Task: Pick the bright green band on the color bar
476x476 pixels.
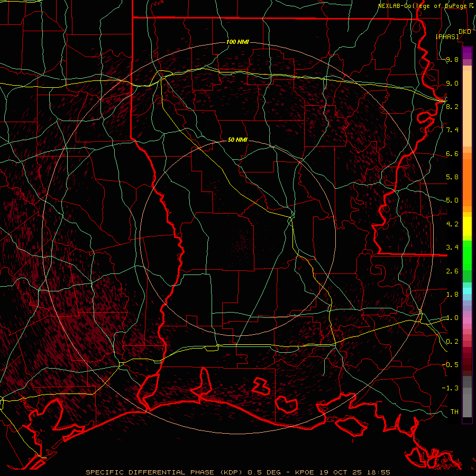Action: coord(467,257)
